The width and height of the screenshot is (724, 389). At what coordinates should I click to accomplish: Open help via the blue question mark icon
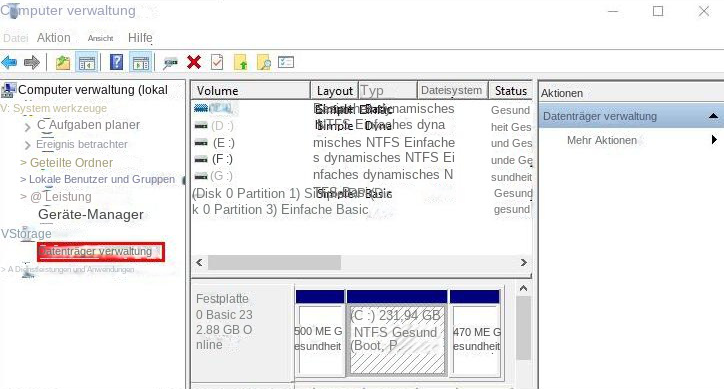[x=116, y=62]
